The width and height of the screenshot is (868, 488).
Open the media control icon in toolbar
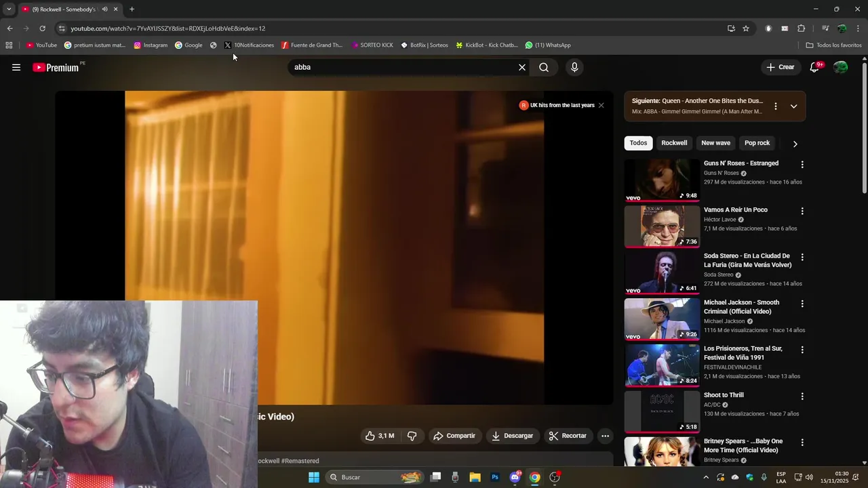pyautogui.click(x=825, y=28)
